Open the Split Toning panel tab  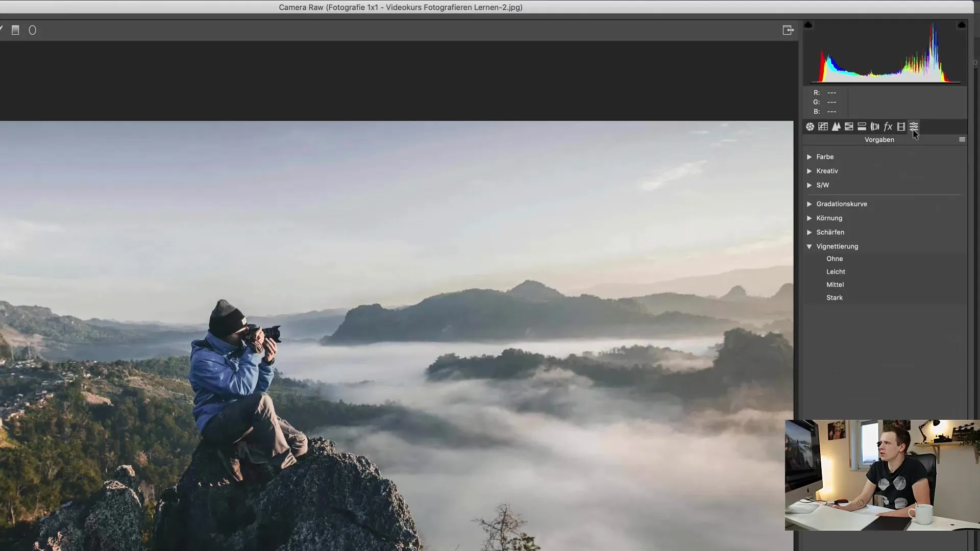[862, 127]
